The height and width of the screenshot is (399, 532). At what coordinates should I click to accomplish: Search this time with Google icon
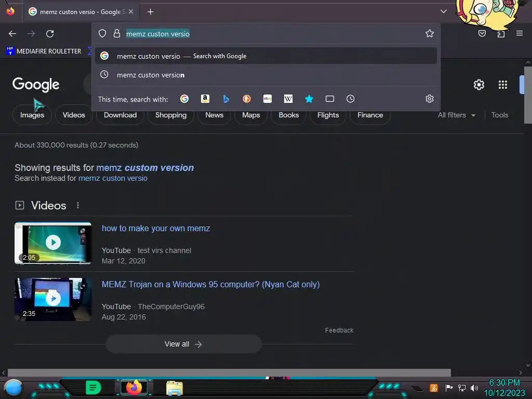point(184,99)
